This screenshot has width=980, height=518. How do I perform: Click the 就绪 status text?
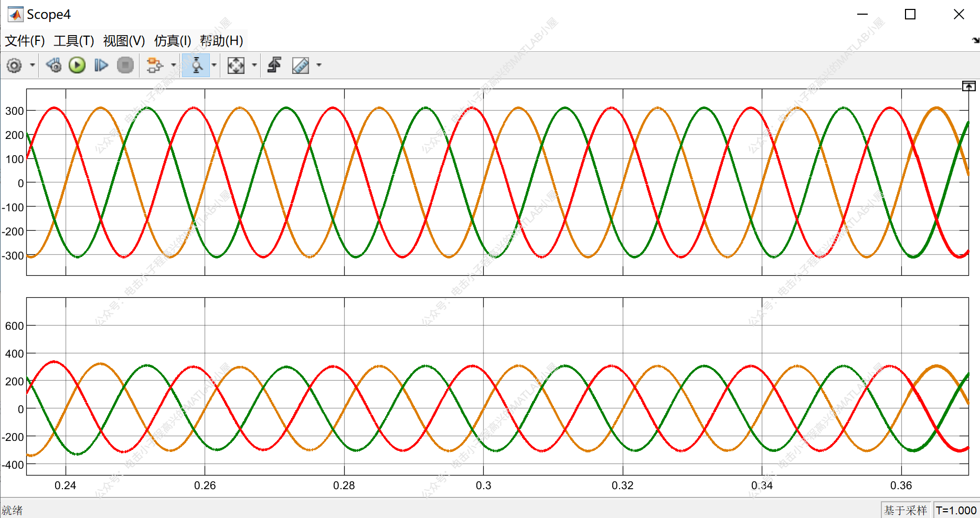coord(12,510)
